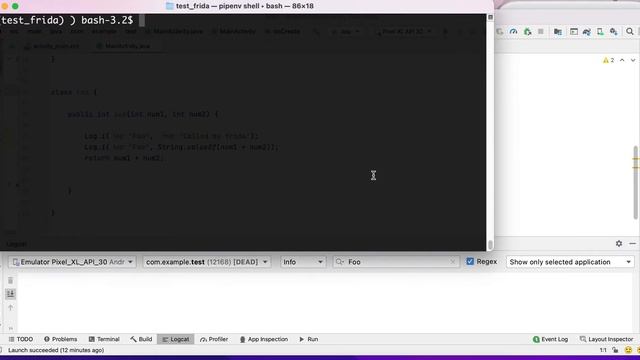640x360 pixels.
Task: Click the read-only lock status icon
Action: tap(615, 350)
